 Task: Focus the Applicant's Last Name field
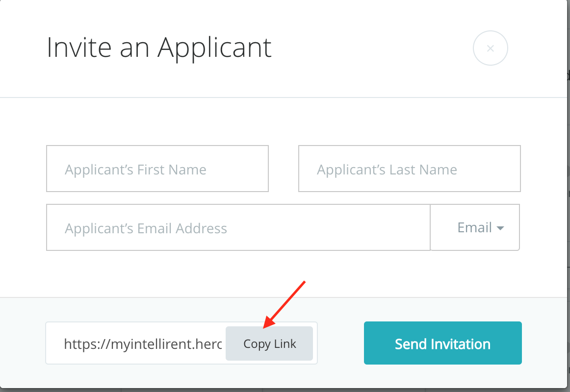[x=409, y=169]
